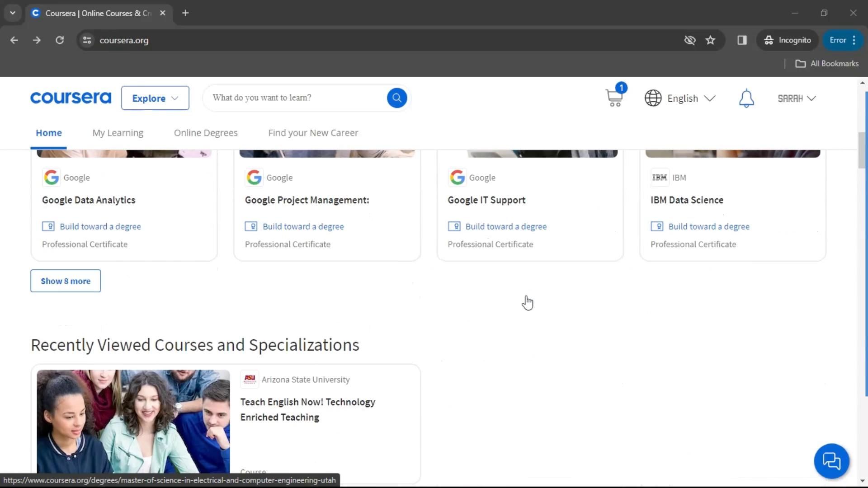Open Teach English Now course thumbnail
The width and height of the screenshot is (868, 488).
[x=133, y=421]
